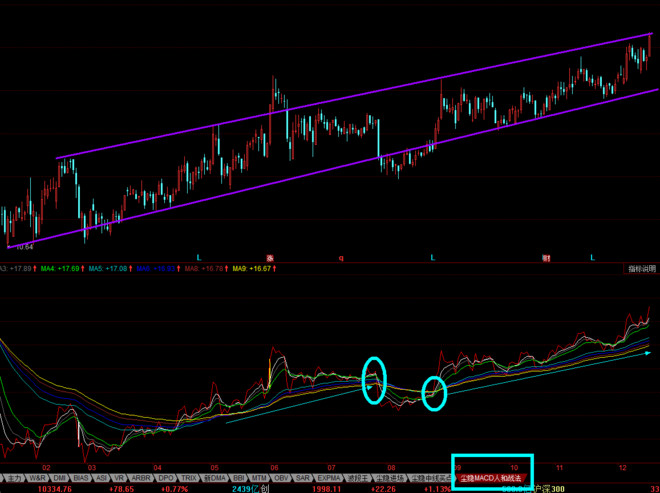Select the OBV indicator tab
The height and width of the screenshot is (493, 660).
(280, 478)
